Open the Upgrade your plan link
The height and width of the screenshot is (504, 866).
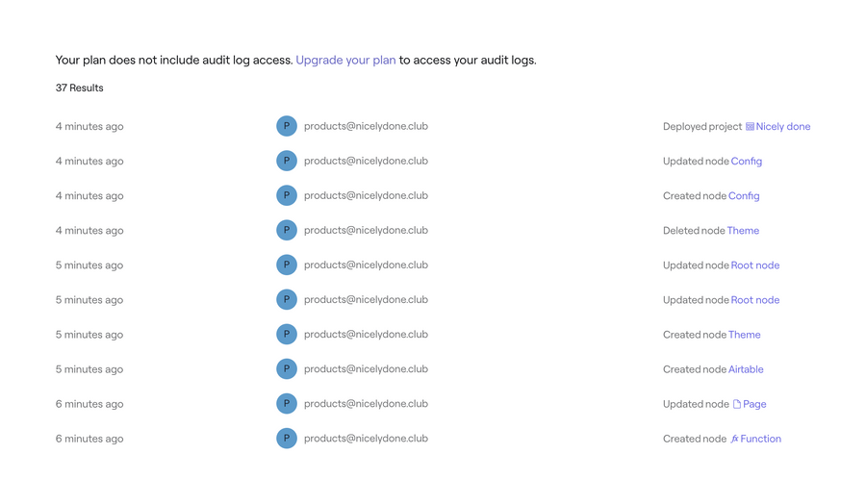click(345, 60)
